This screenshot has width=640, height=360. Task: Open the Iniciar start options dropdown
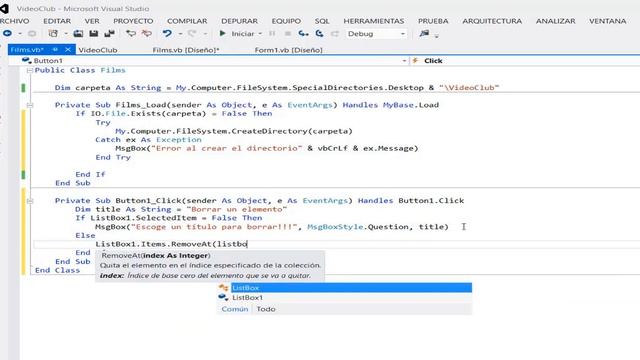point(260,33)
